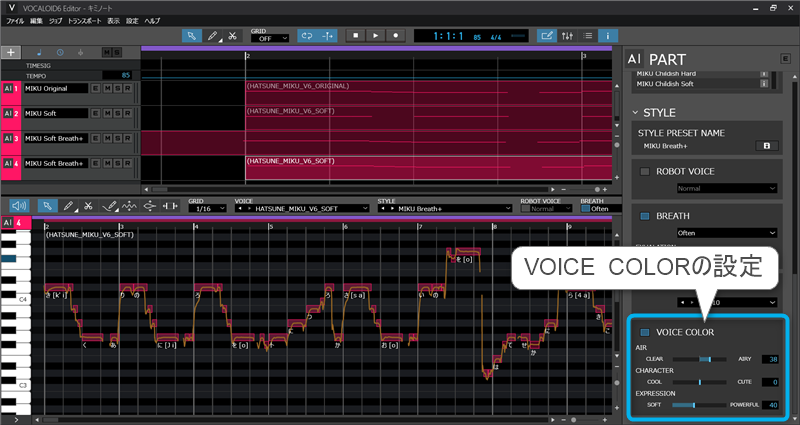The height and width of the screenshot is (425, 800).
Task: Click the TEMPO value 85 field
Action: (117, 76)
